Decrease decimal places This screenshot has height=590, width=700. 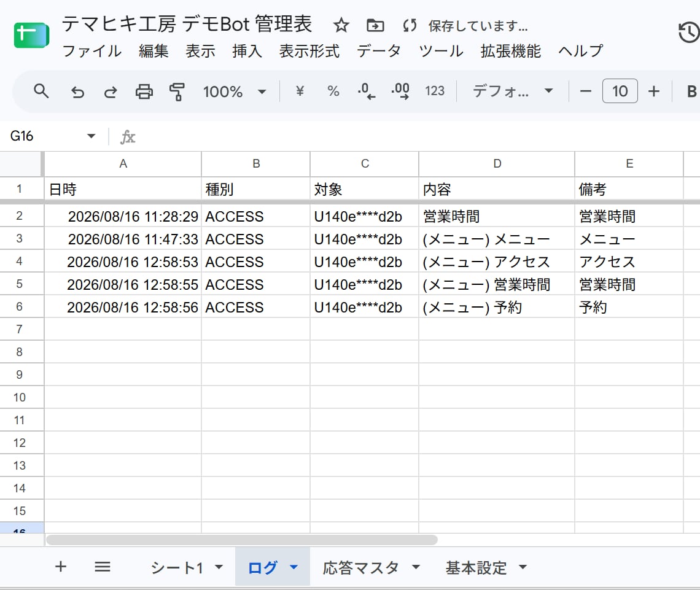point(367,91)
